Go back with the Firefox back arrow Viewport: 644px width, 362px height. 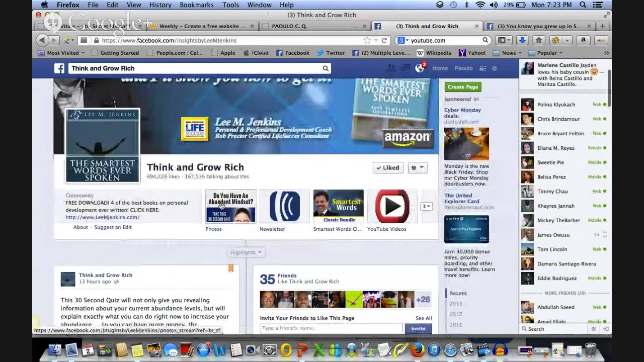(x=42, y=40)
